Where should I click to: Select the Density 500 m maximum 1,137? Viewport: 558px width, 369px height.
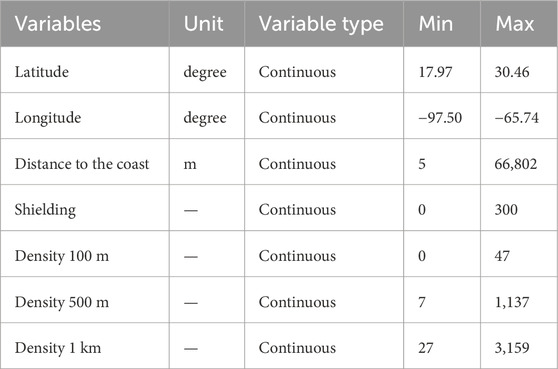pos(512,302)
